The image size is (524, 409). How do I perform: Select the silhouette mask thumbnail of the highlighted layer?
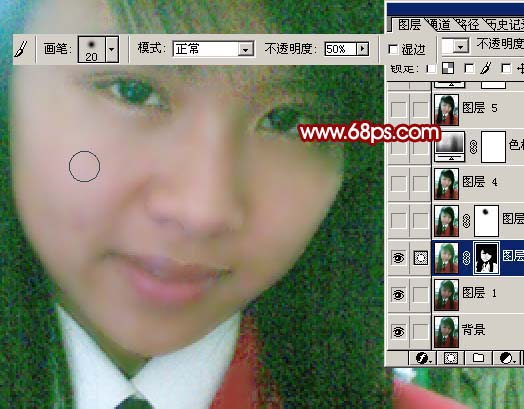[487, 258]
